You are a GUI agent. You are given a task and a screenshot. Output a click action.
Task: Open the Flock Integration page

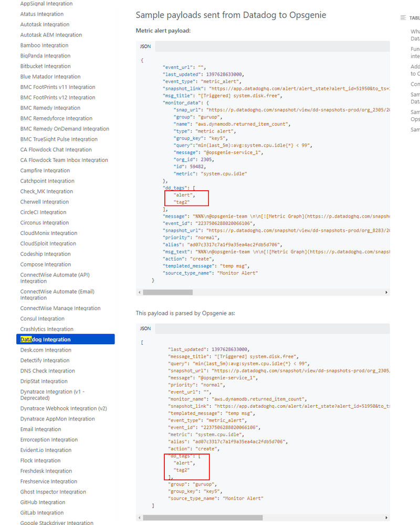click(41, 460)
